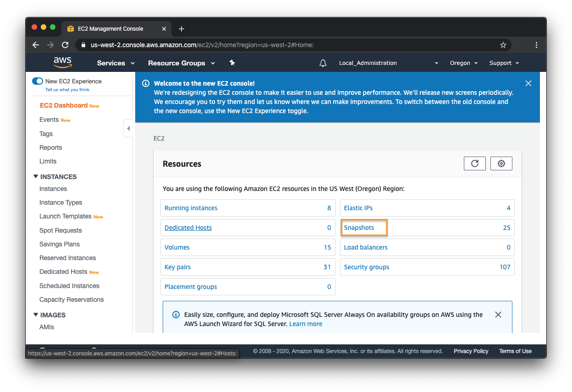Open Launch Templates in sidebar
572x392 pixels.
click(x=66, y=216)
